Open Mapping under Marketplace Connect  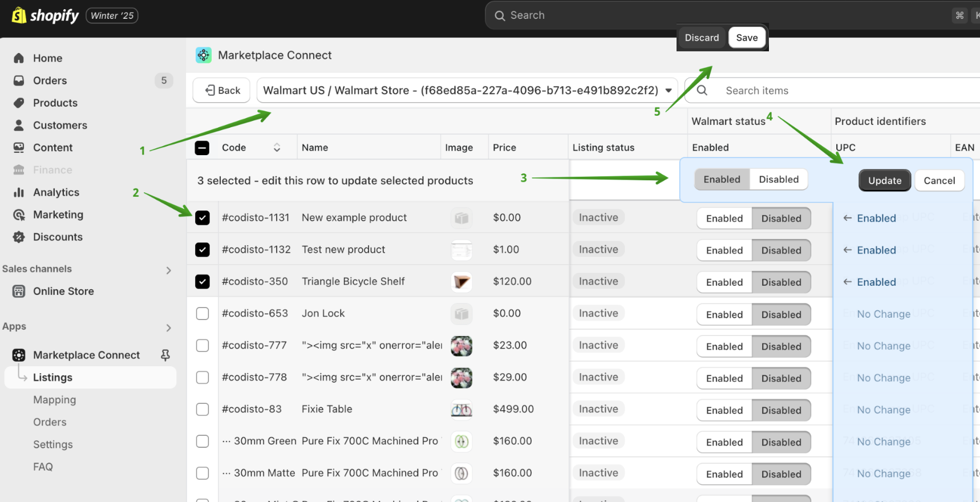coord(54,400)
